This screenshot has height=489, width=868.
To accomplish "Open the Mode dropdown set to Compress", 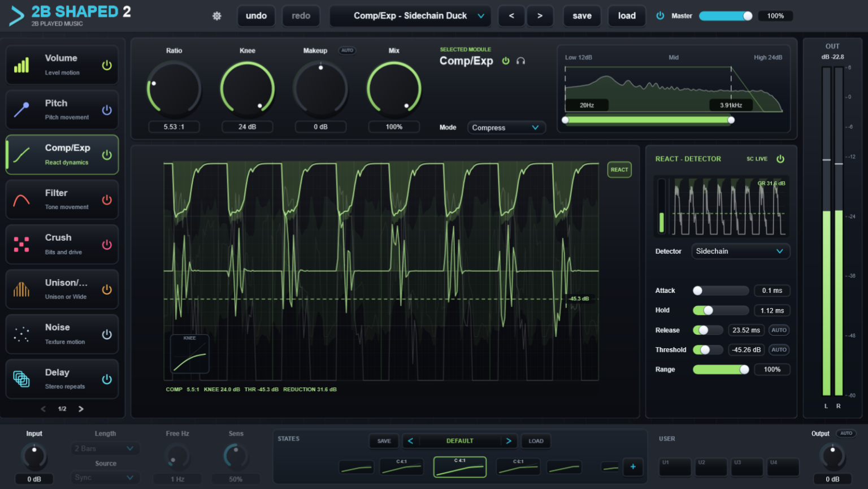I will (x=506, y=128).
